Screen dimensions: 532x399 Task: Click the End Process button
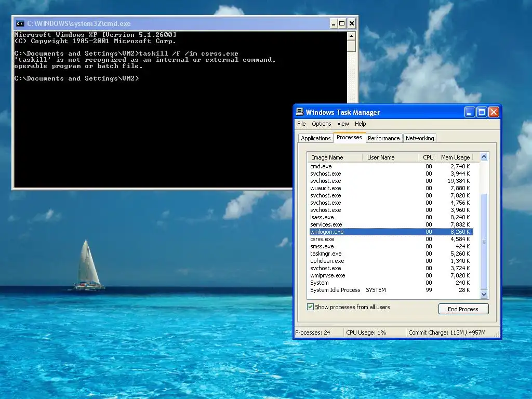coord(463,309)
